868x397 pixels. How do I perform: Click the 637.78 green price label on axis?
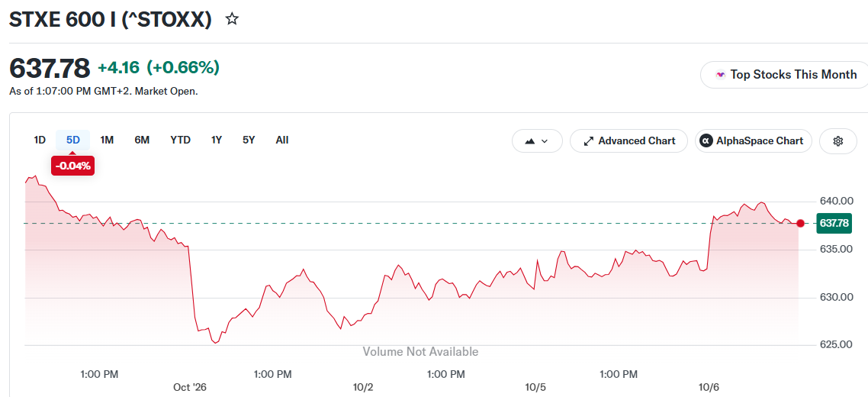pyautogui.click(x=834, y=224)
